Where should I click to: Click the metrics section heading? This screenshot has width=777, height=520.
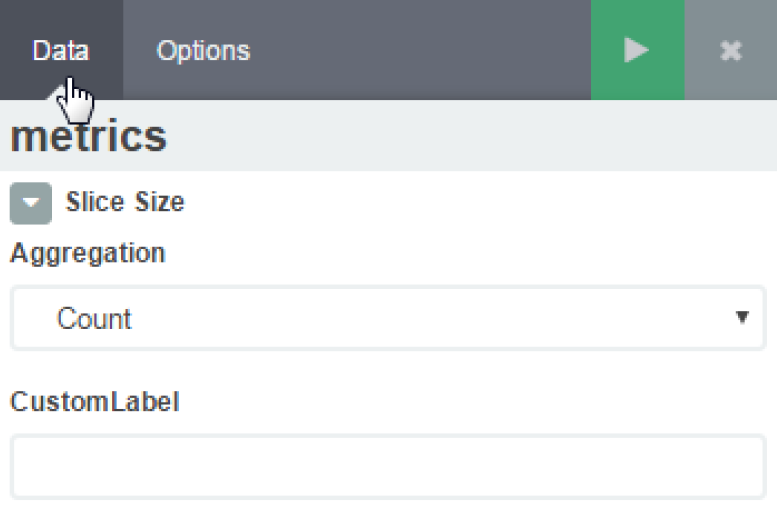coord(89,136)
